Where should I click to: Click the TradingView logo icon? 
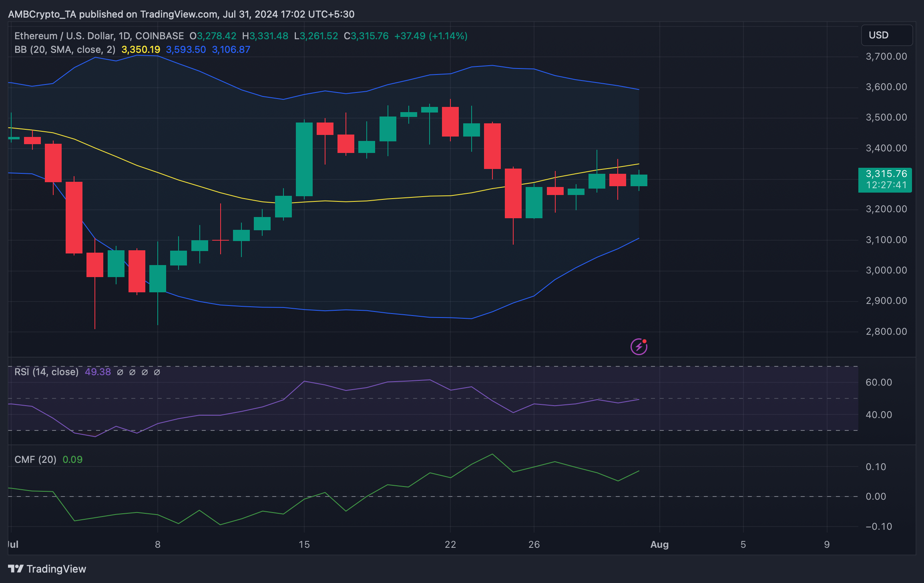[x=16, y=569]
